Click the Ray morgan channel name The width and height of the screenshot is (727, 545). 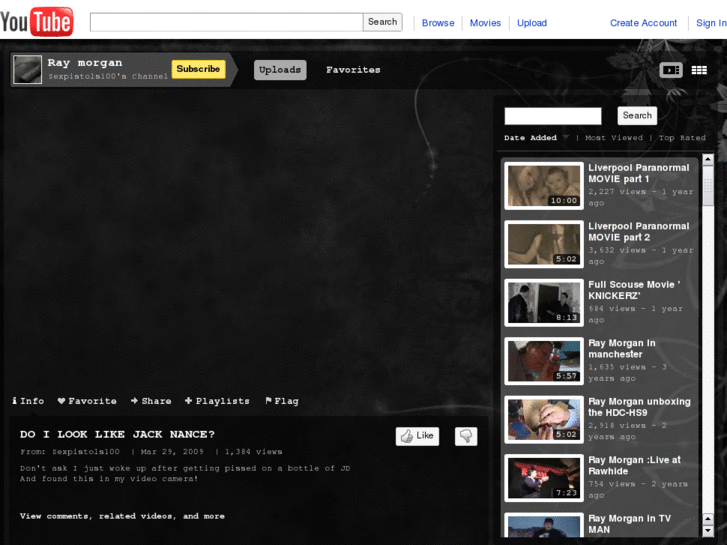85,63
